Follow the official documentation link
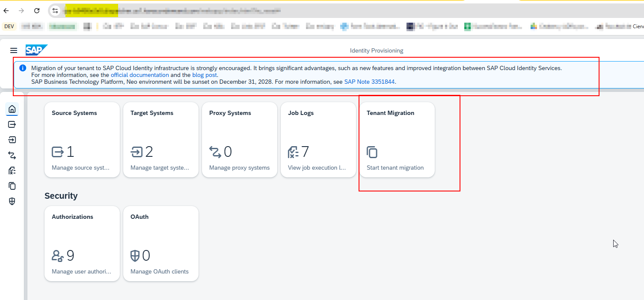644x300 pixels. (x=140, y=75)
